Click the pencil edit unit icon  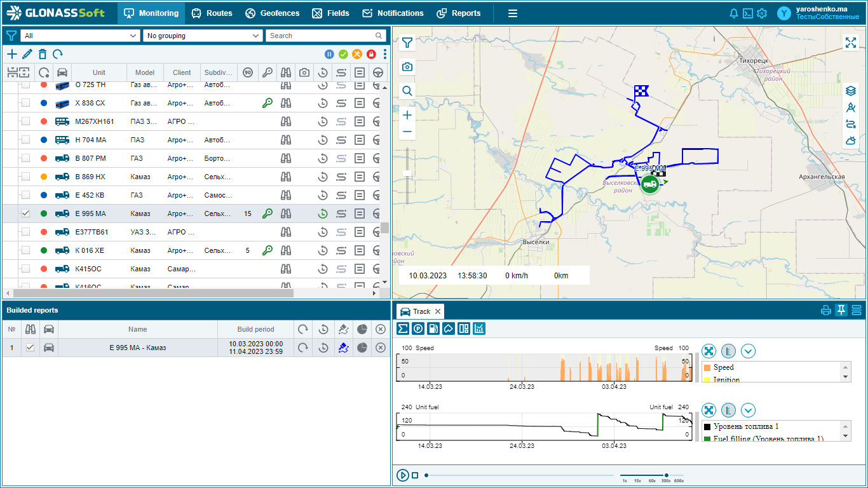pyautogui.click(x=27, y=55)
